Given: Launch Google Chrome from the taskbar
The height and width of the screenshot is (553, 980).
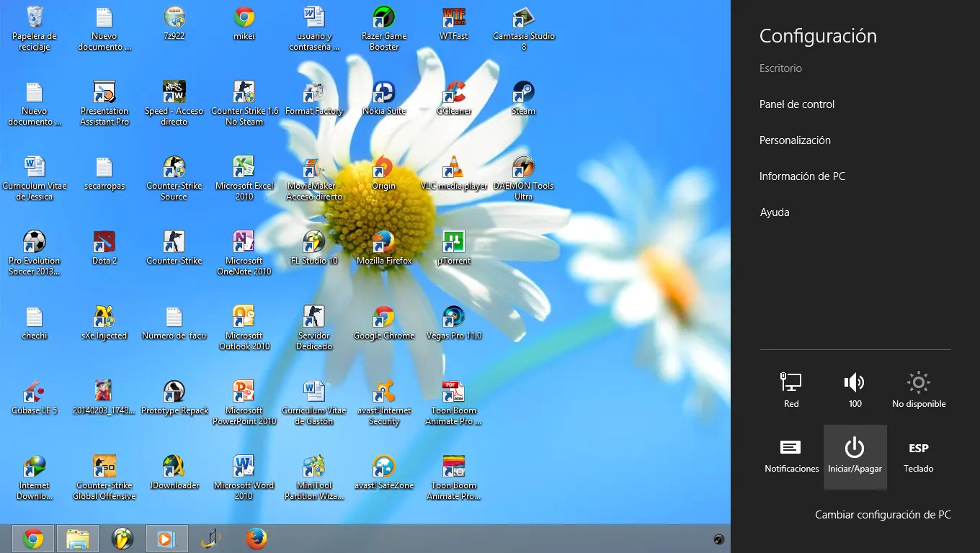Looking at the screenshot, I should [x=33, y=538].
